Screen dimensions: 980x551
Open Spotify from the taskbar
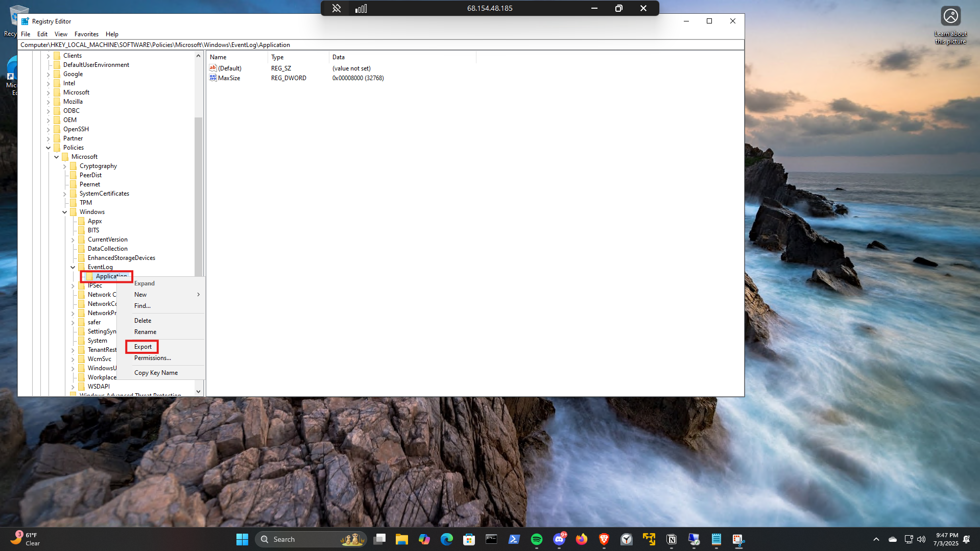click(x=536, y=539)
